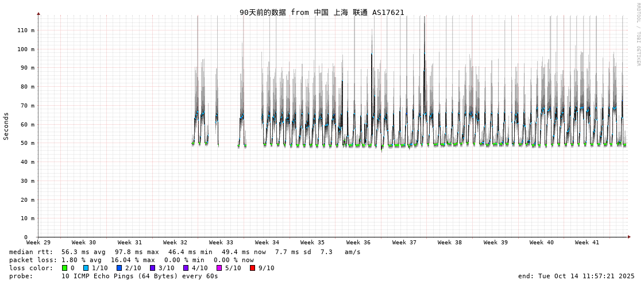
Task: Click the green 0 loss color swatch
Action: [x=65, y=268]
